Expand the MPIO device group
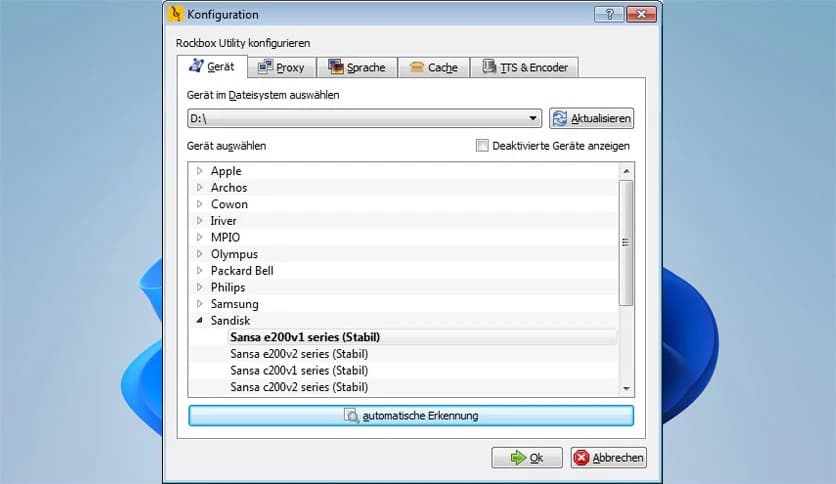 [x=199, y=237]
